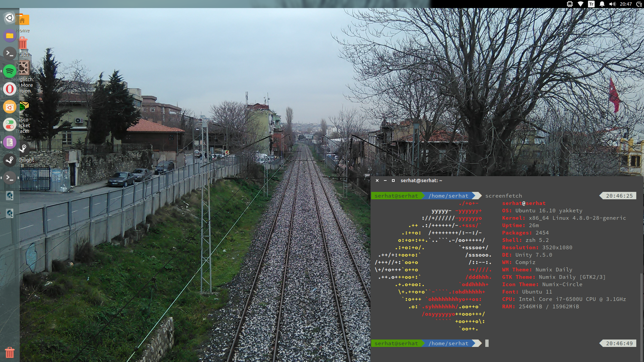Click the Uptime: 26m line

coord(520,225)
